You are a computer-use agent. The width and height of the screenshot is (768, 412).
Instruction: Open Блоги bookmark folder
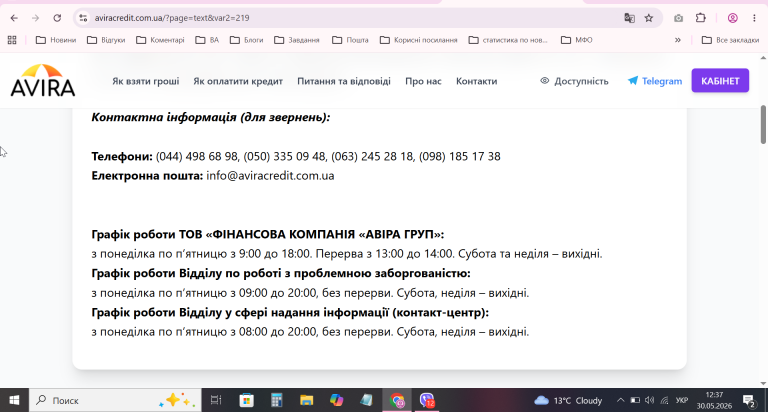click(x=246, y=40)
